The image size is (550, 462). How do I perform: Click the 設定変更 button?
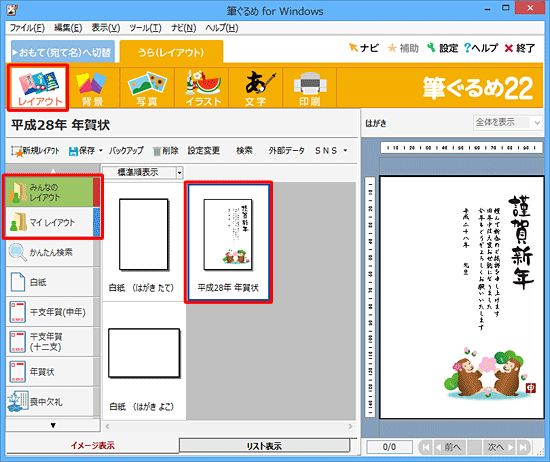[x=204, y=150]
